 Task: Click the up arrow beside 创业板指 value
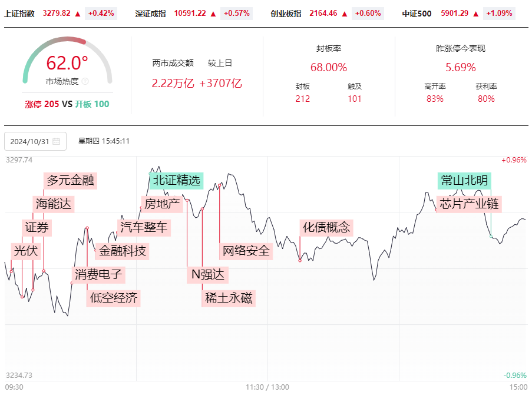pyautogui.click(x=345, y=14)
